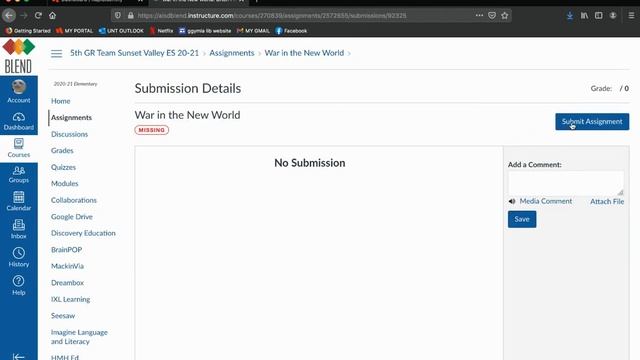Save the comment with Save button
Screen dimensions: 640x360
pyautogui.click(x=522, y=219)
